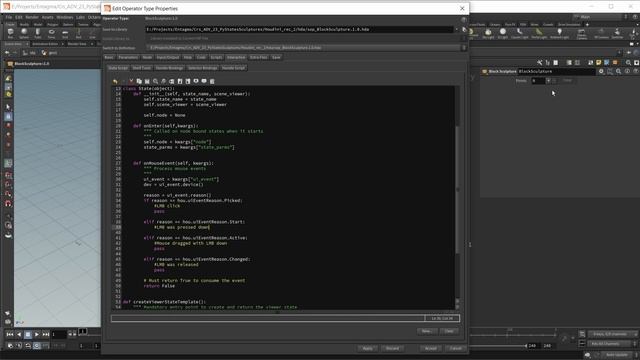This screenshot has height=360, width=640.
Task: Activate the select arrow tool in viewport sidebar
Action: click(8, 107)
